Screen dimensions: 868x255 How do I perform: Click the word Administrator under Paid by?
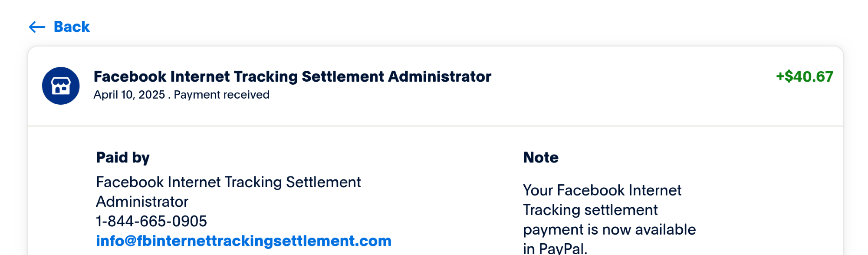(x=142, y=202)
